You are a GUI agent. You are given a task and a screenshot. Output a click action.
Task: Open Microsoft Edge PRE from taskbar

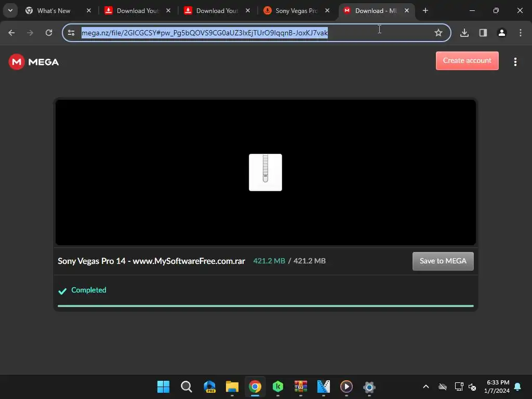click(209, 387)
